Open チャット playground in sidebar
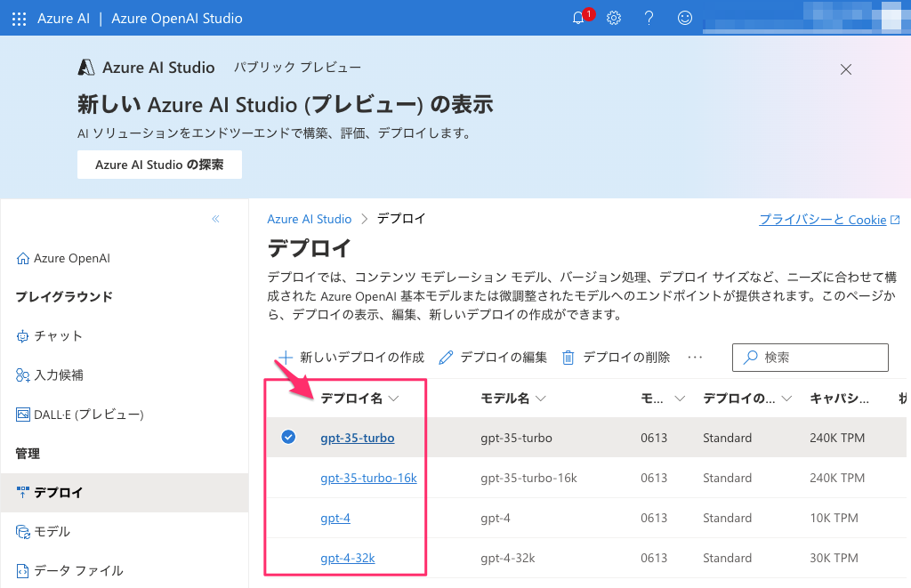911x588 pixels. coord(125,336)
